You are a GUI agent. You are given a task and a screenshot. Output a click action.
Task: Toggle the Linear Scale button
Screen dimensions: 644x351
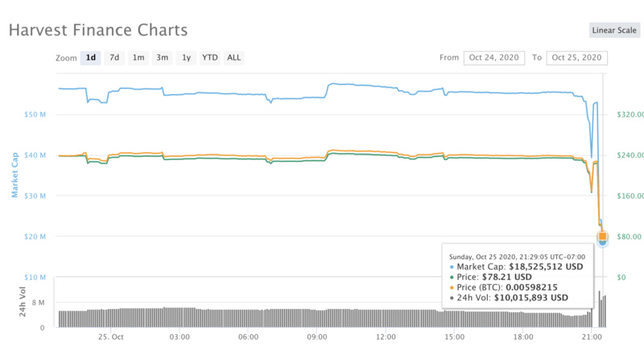614,30
